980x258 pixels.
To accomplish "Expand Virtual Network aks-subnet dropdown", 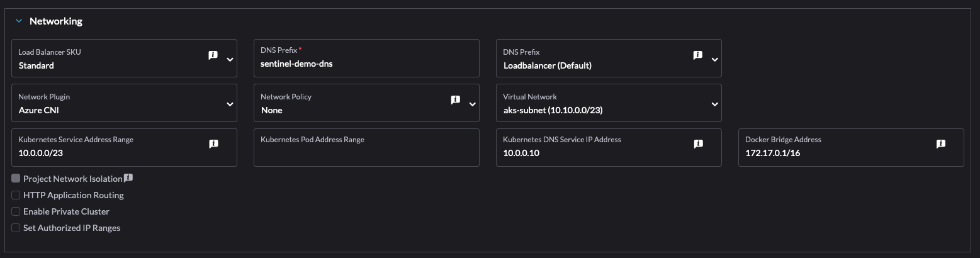I will [714, 104].
